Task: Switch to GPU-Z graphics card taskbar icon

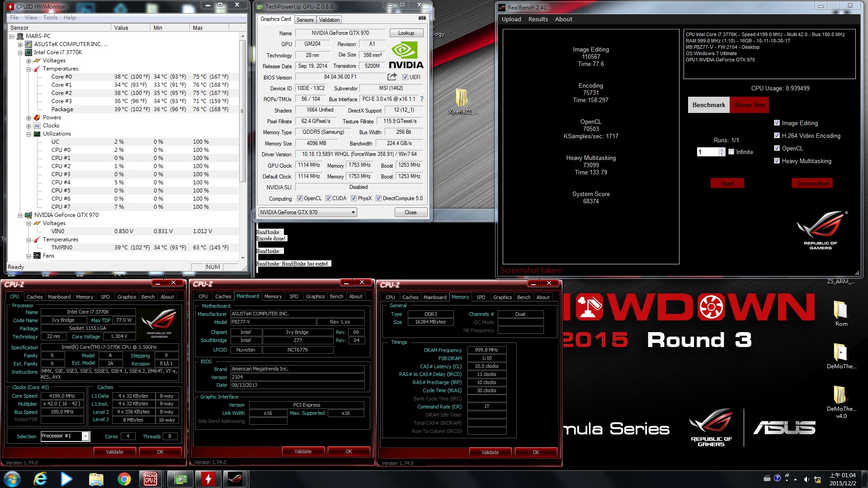Action: pos(180,479)
